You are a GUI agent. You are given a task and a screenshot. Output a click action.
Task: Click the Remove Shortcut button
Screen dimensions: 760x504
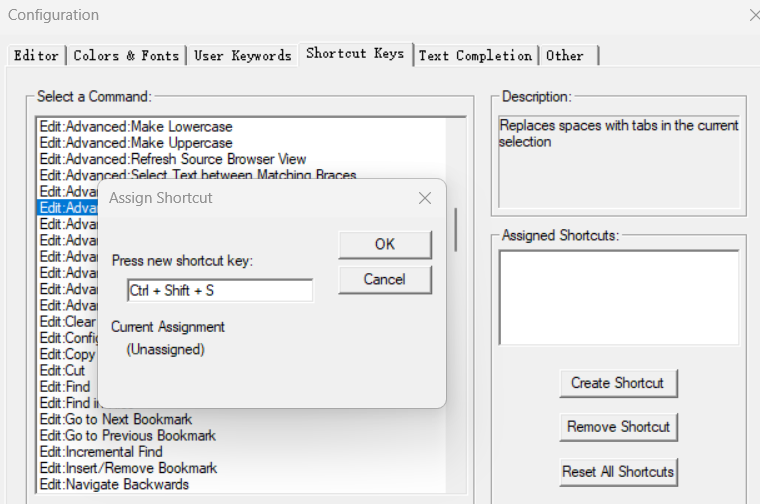click(618, 427)
